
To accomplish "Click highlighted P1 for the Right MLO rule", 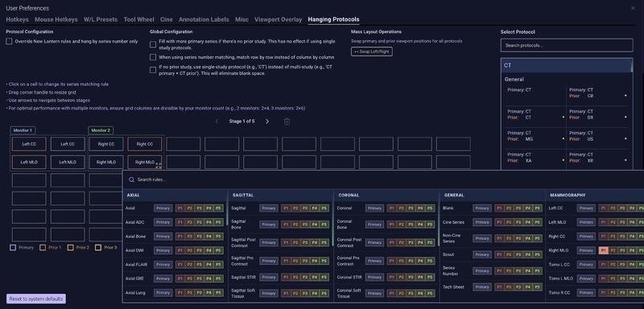I will (x=603, y=250).
